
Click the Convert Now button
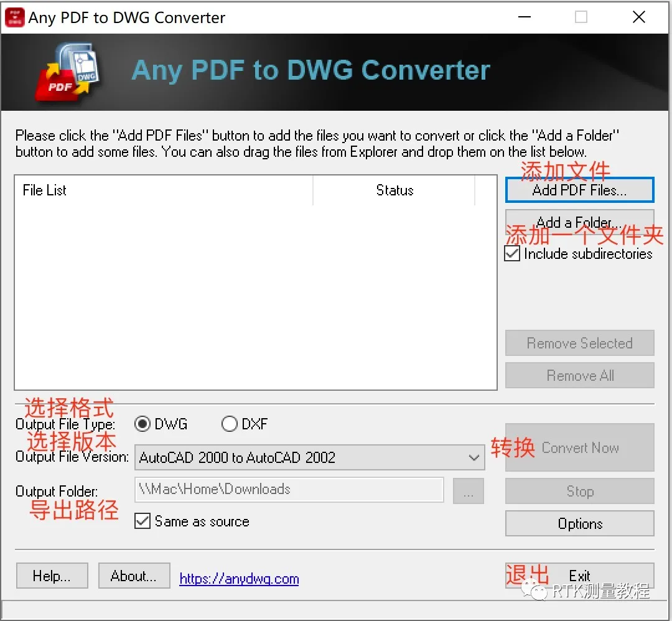point(579,447)
